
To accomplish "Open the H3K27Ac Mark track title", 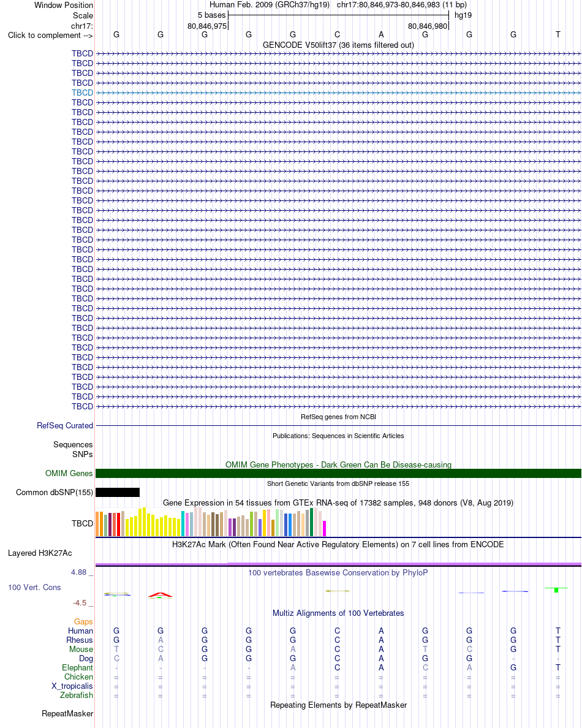I will 338,545.
